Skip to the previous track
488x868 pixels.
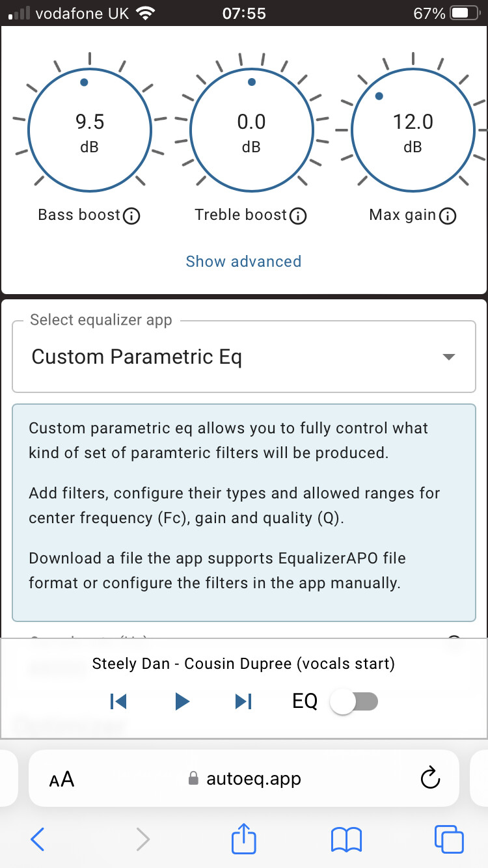coord(118,701)
